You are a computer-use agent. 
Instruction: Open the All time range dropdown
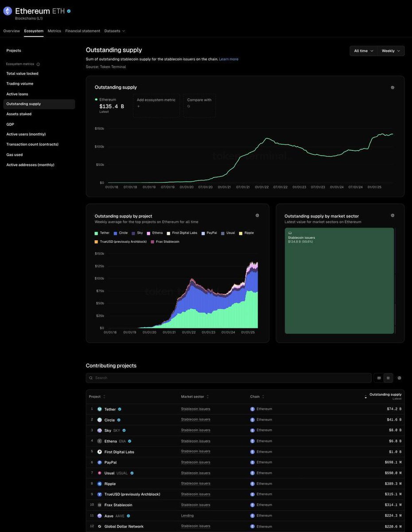click(x=364, y=51)
